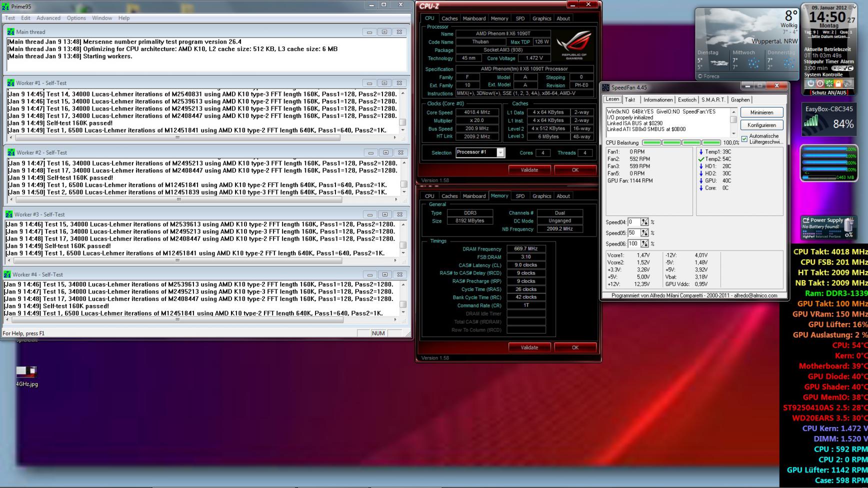Click the blue arrow icon beside HD1
Screen dimensions: 868x488
pyautogui.click(x=701, y=166)
